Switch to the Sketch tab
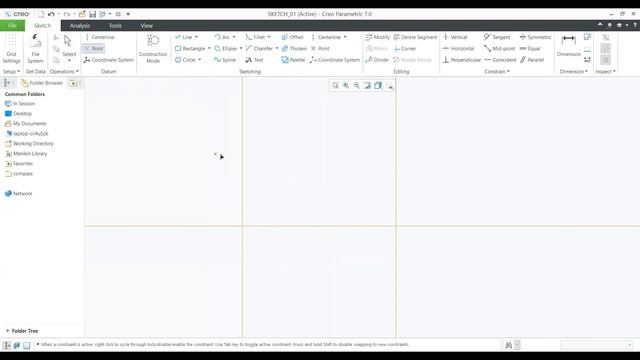 coord(42,26)
